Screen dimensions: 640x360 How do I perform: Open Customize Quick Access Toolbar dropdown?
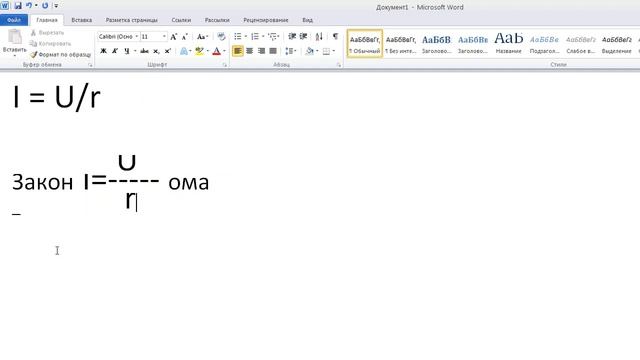(56, 6)
